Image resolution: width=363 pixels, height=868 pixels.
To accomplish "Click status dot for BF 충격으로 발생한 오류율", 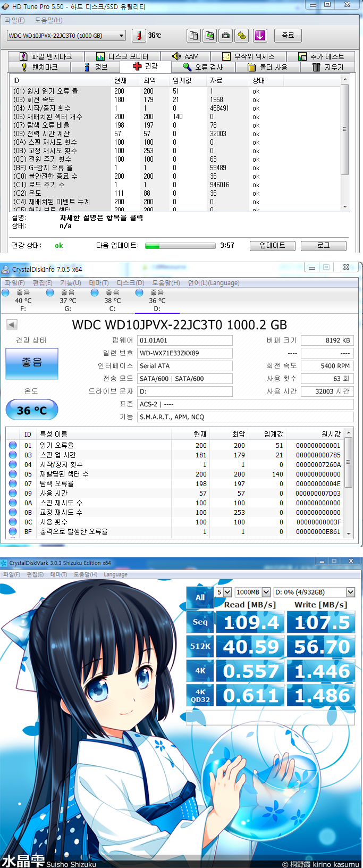I will (x=13, y=531).
